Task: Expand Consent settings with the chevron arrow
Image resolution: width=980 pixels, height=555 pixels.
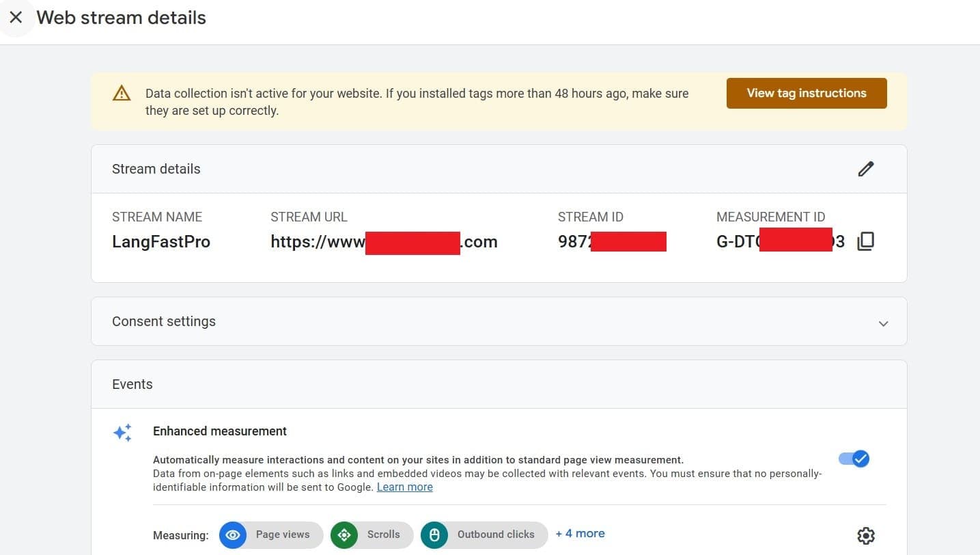Action: coord(883,323)
